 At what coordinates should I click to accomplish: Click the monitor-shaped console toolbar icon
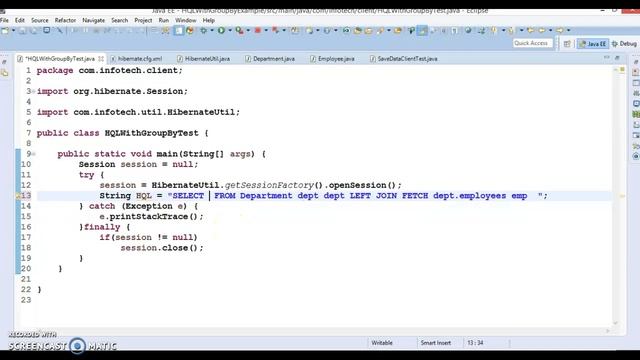(47, 30)
